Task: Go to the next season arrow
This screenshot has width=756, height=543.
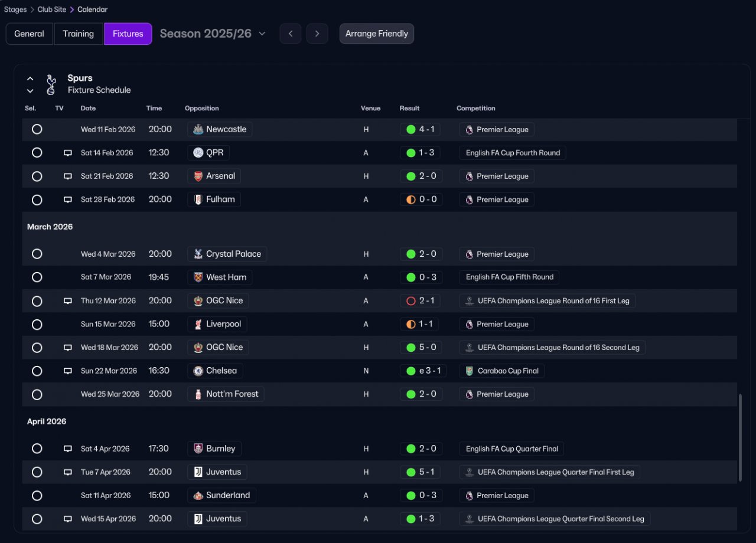Action: 317,34
